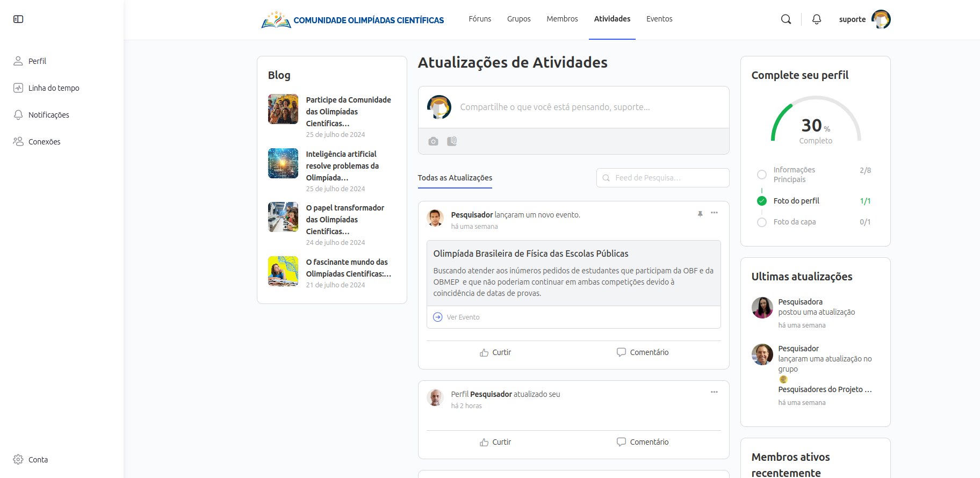Open the Perfil sidebar item
This screenshot has width=980, height=478.
(30, 61)
